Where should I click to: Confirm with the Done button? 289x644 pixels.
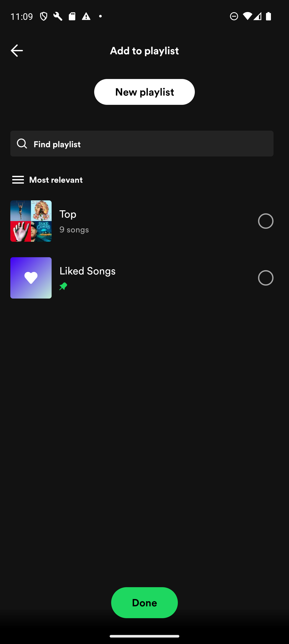(x=144, y=602)
